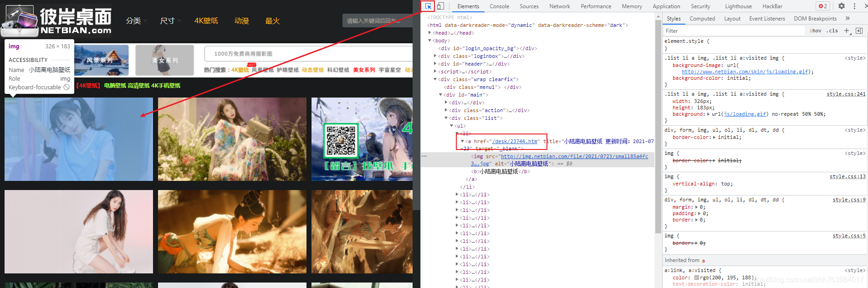Open the Elements tab
Viewport: 868px width, 288px height.
point(468,6)
